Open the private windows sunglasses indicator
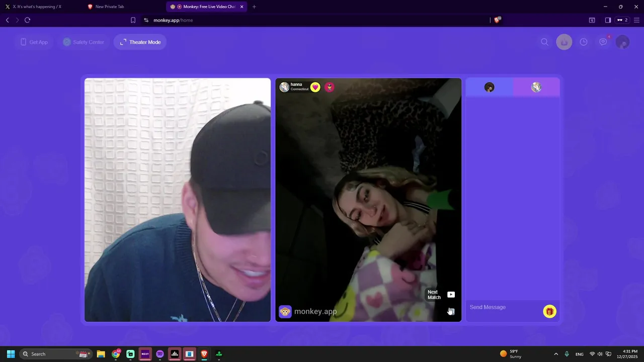Screen dimensions: 644x362 coord(622,20)
